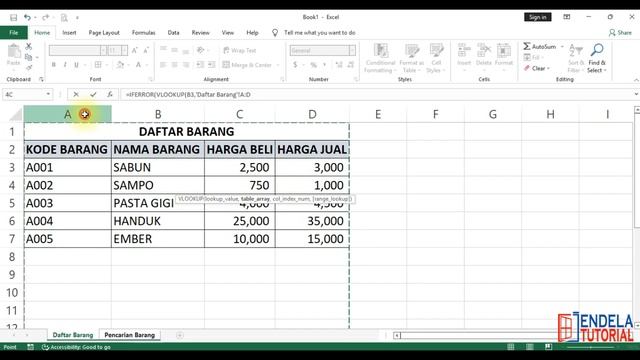Click the Insert Function fx icon
This screenshot has width=640, height=360.
(109, 94)
